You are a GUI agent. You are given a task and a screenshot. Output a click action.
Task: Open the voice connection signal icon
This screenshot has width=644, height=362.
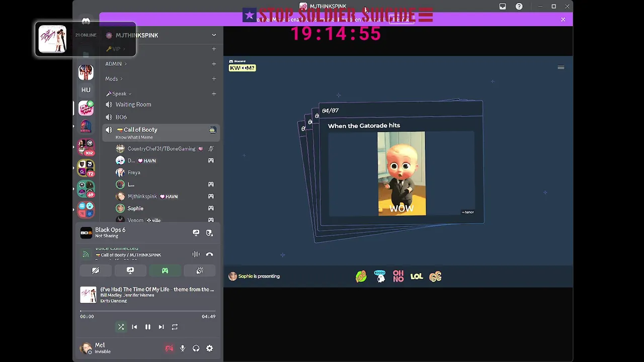tap(86, 254)
